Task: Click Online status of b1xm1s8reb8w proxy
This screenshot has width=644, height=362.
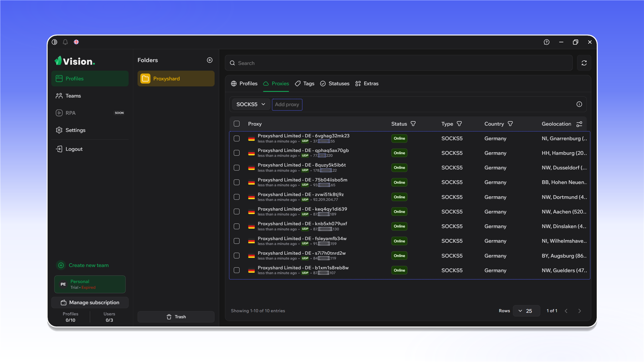Action: [x=399, y=270]
